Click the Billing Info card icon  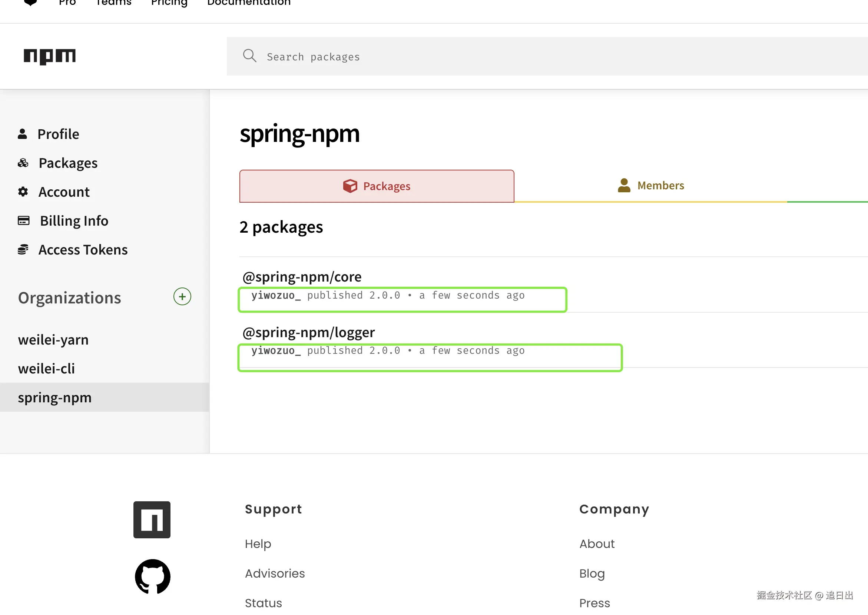23,220
